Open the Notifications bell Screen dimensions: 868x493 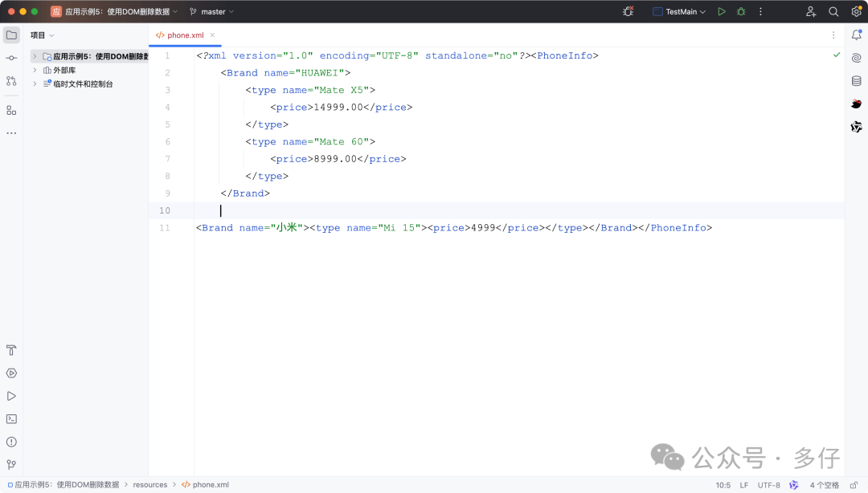857,35
